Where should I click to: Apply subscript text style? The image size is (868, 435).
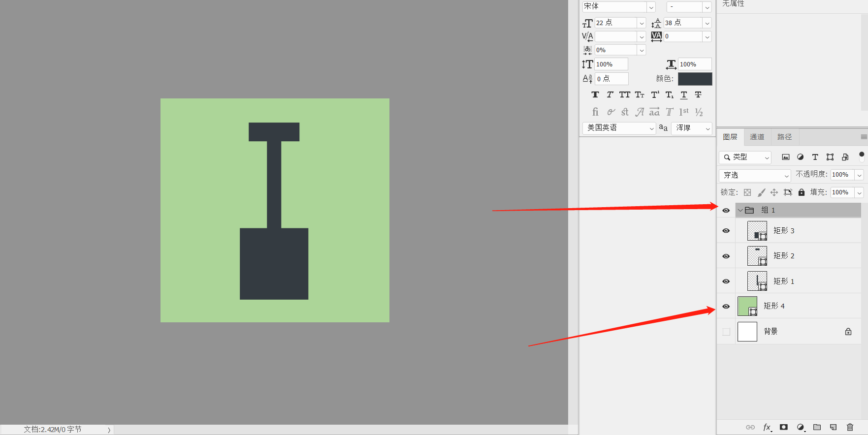click(x=670, y=94)
